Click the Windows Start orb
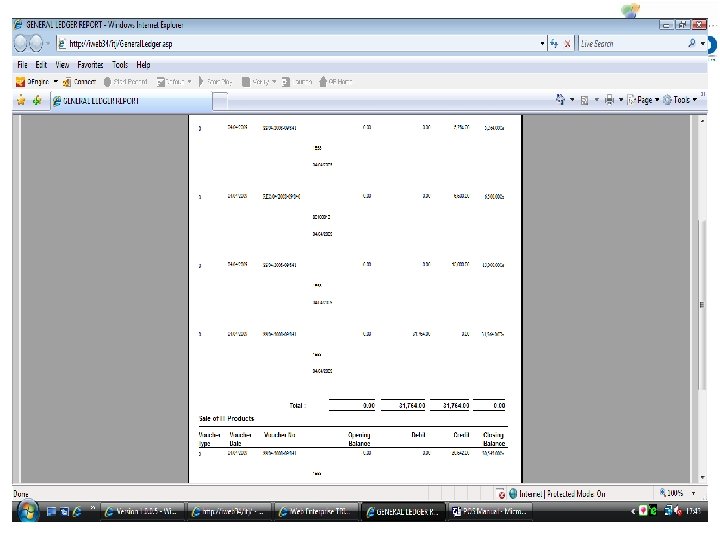This screenshot has width=720, height=540. [28, 511]
